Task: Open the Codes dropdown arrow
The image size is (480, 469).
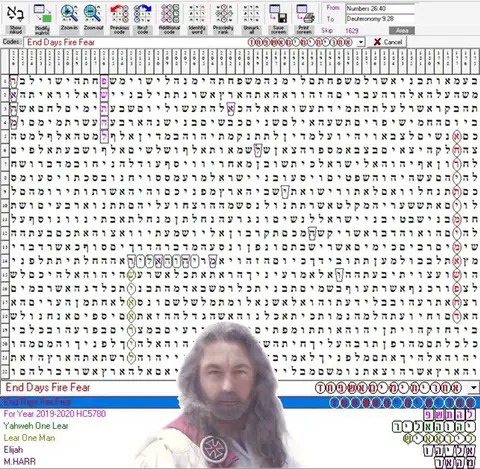Action: click(361, 42)
